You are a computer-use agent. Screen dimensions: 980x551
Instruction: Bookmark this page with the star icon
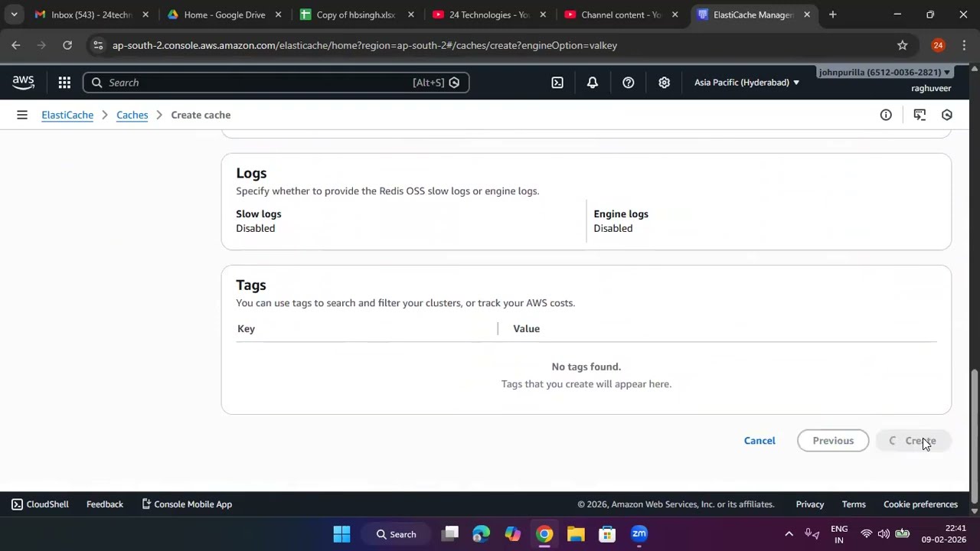pyautogui.click(x=903, y=45)
